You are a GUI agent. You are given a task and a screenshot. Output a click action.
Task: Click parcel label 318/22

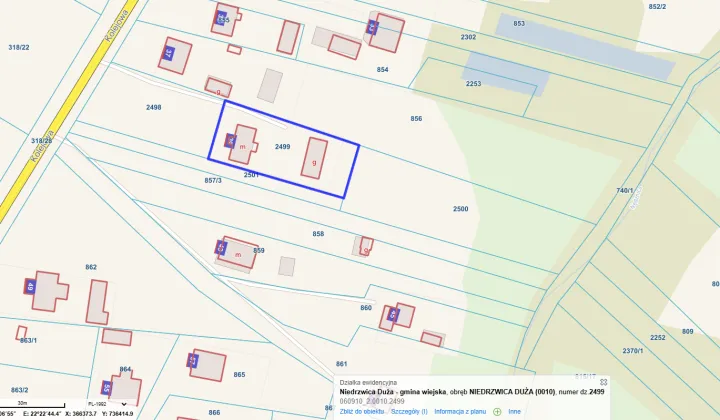pos(19,47)
